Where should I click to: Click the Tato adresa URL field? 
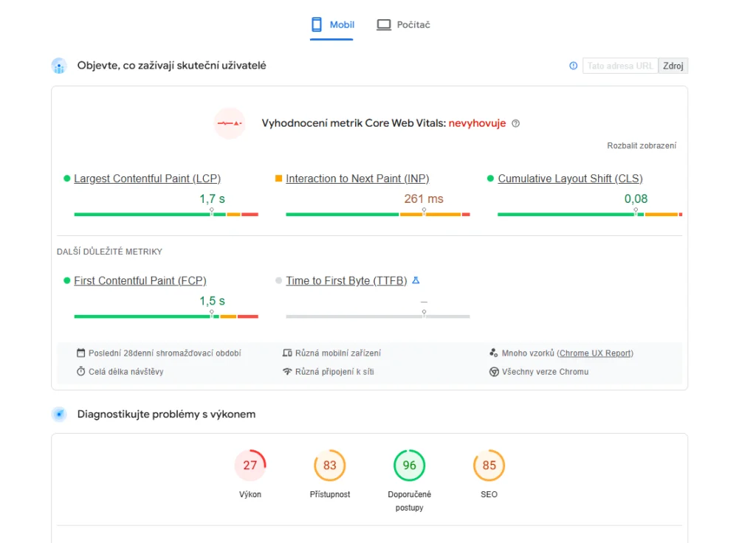(x=620, y=66)
